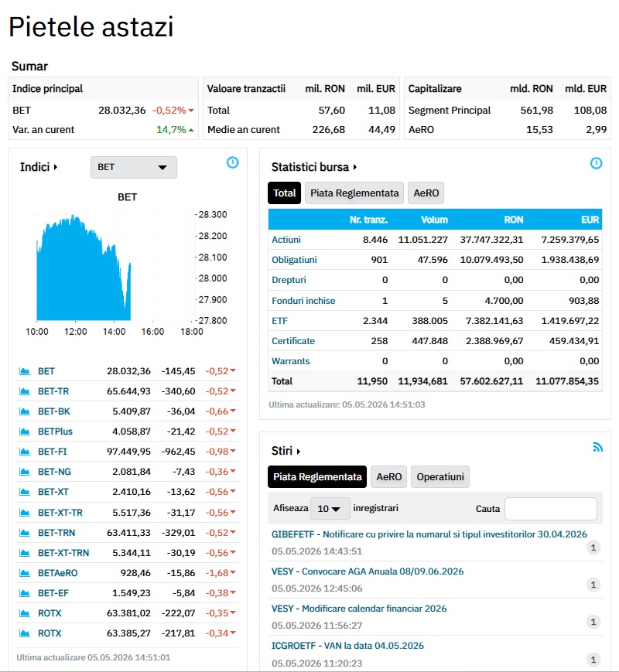
Task: Click the Cauta search field
Action: pyautogui.click(x=551, y=509)
